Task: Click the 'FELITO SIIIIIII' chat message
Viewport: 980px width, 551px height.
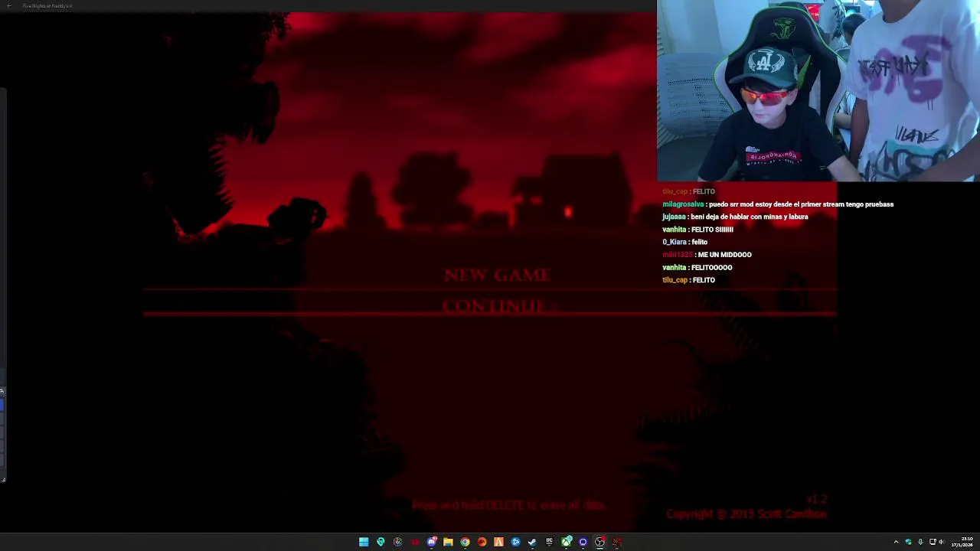Action: coord(697,230)
